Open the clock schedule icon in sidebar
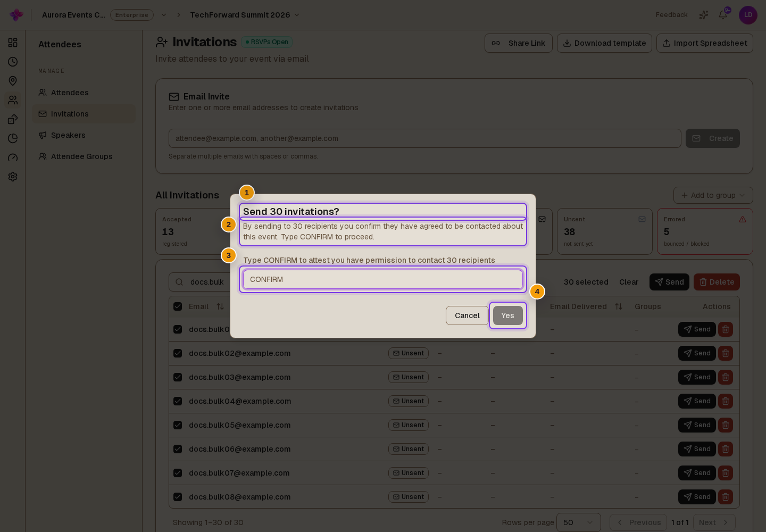Viewport: 766px width, 532px height. (13, 62)
